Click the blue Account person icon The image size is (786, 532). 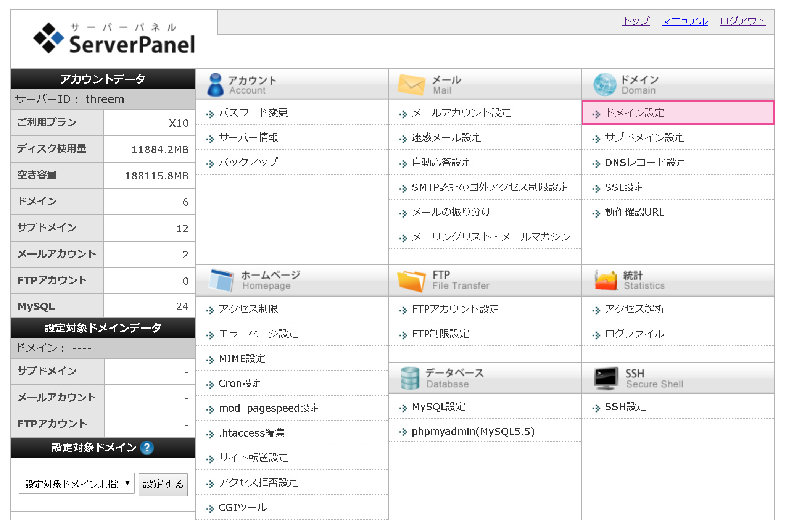(215, 85)
